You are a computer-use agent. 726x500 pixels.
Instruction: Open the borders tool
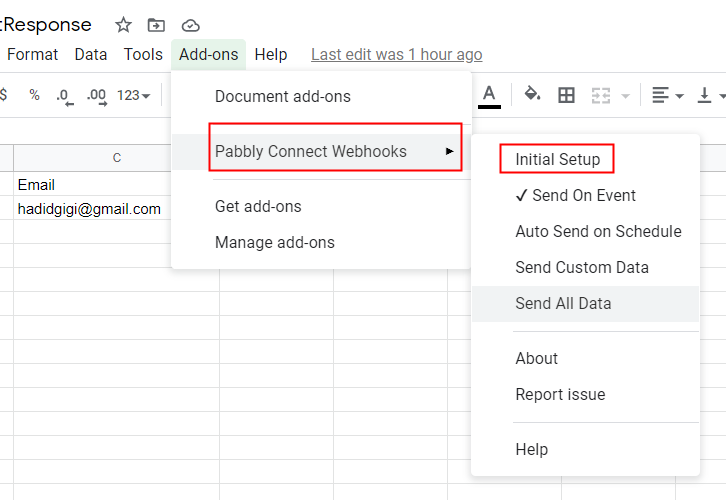[566, 95]
